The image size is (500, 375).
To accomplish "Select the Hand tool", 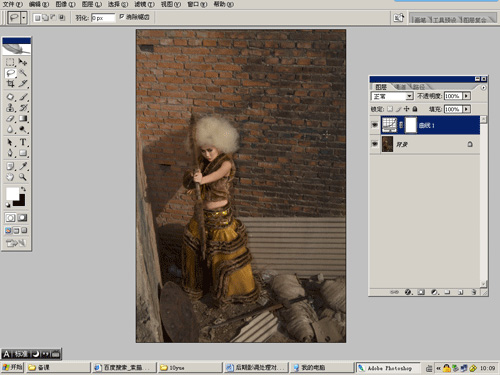I will [10, 177].
